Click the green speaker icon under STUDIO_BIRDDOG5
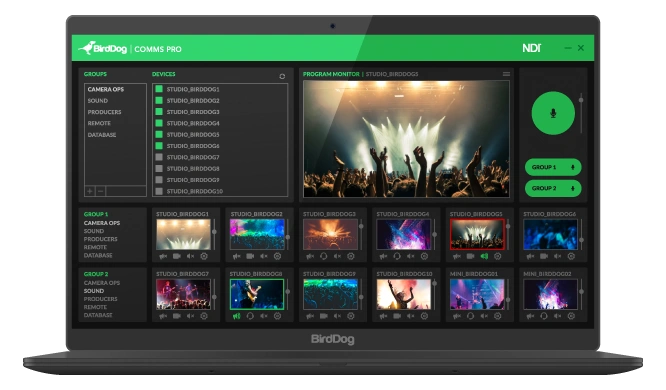 coord(484,256)
